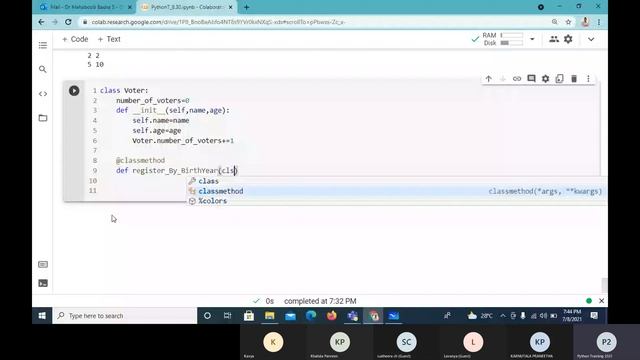Open Firefox from the taskbar

click(x=332, y=316)
